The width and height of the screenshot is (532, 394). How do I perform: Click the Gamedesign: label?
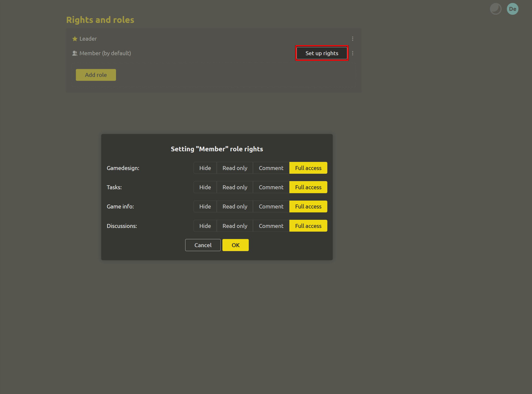[x=123, y=168]
